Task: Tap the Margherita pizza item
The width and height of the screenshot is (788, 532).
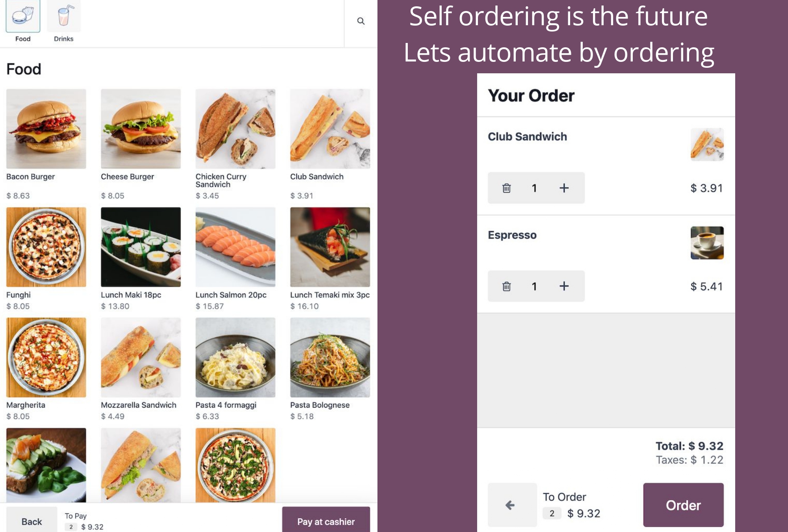Action: tap(46, 357)
